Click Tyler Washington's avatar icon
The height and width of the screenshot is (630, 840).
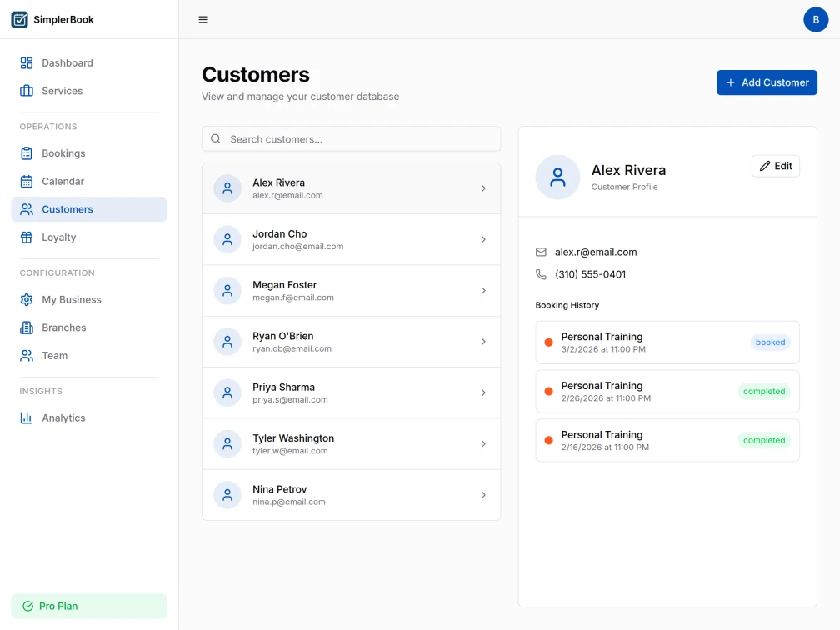click(x=227, y=443)
